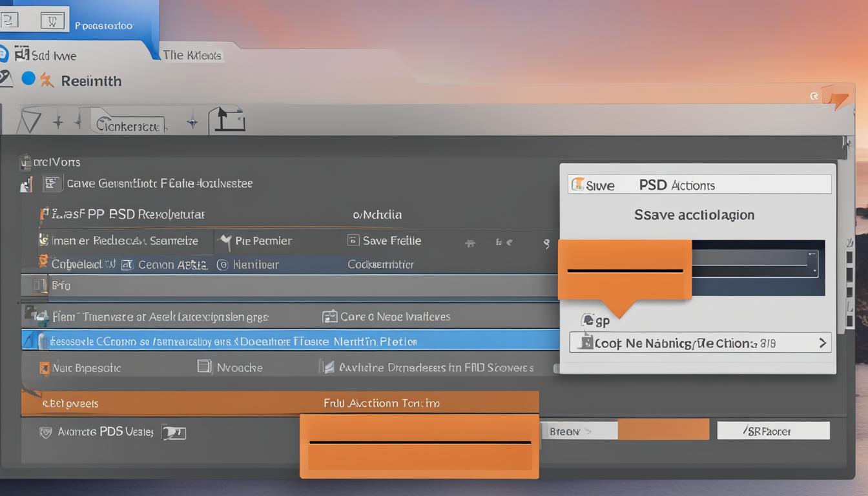Screen dimensions: 868x496
Task: Click the orange swatch next to Breav
Action: pyautogui.click(x=663, y=430)
